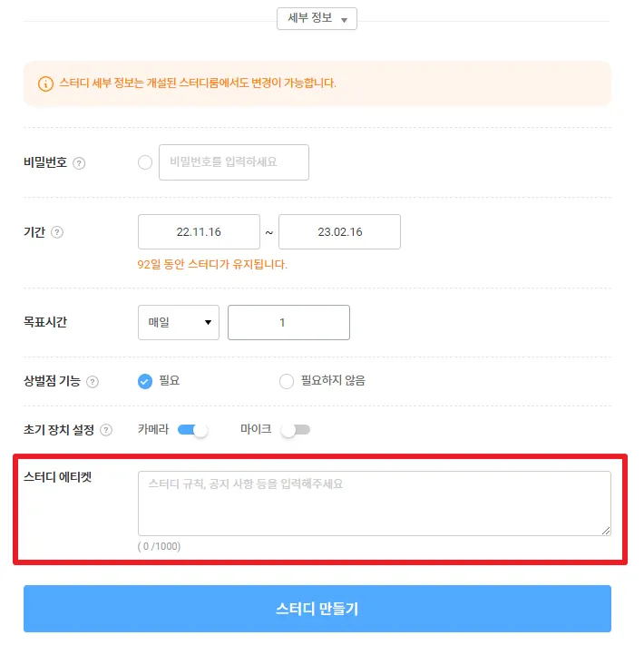Select the 필요 option for 상벌점

coord(145,381)
